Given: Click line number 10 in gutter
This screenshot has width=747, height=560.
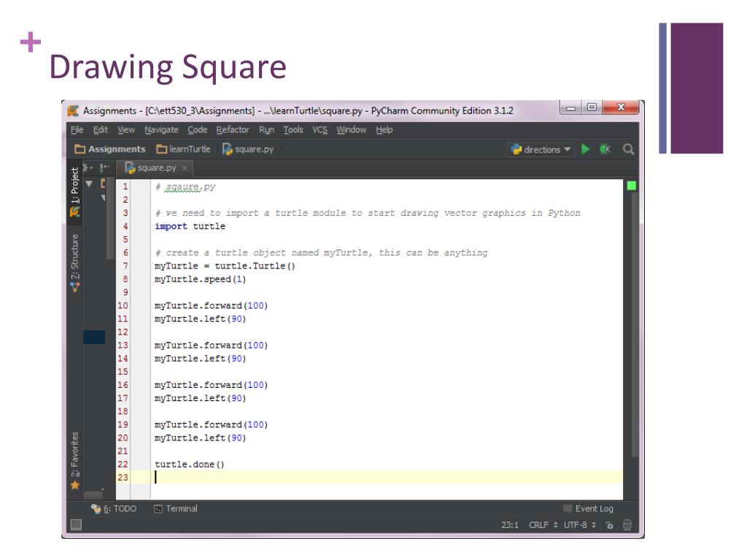Looking at the screenshot, I should pos(123,306).
